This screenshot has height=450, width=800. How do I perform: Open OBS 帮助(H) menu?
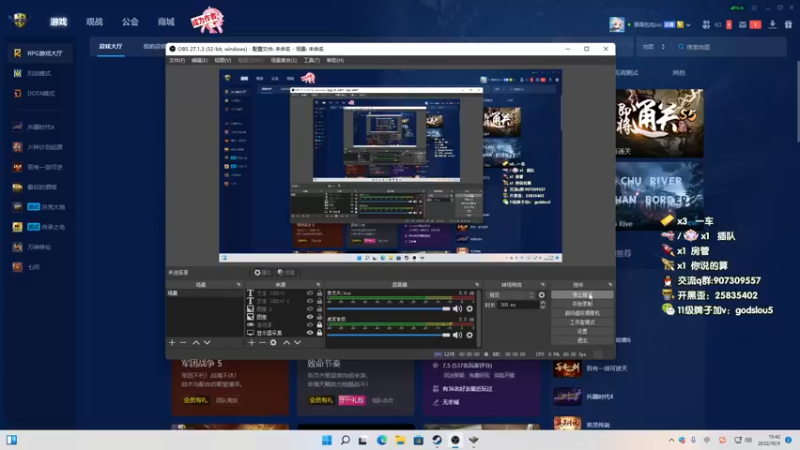point(335,60)
